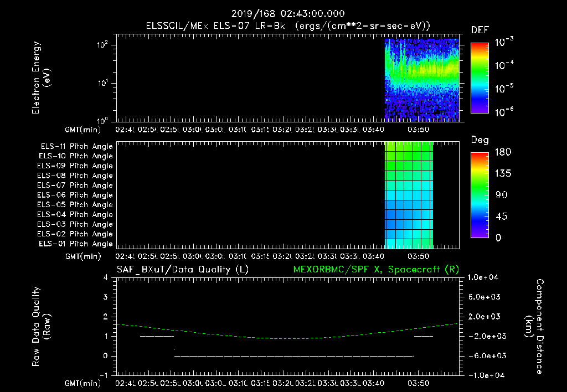Select the ELS-06 Pitch Angle row label

click(x=75, y=195)
